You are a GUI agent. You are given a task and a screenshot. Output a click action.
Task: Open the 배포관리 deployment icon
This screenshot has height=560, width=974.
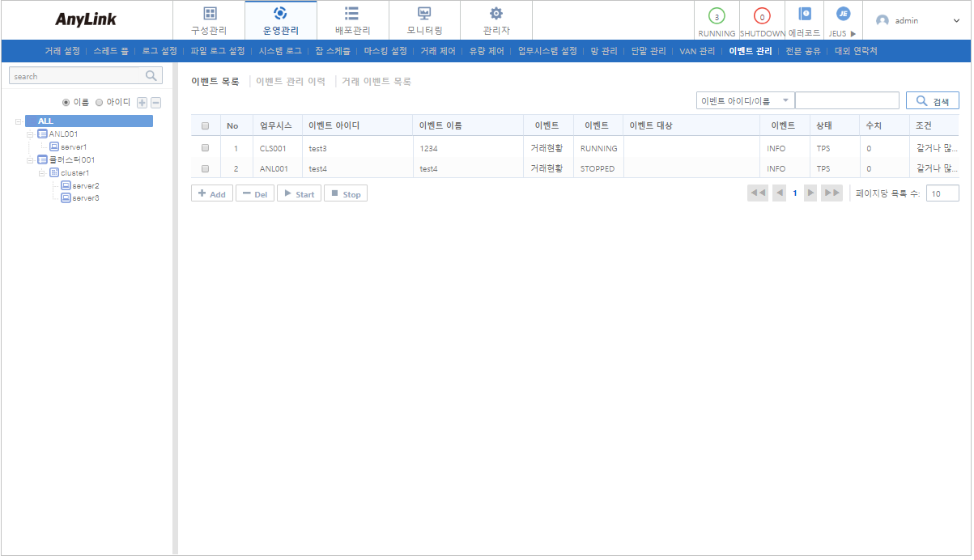coord(352,14)
